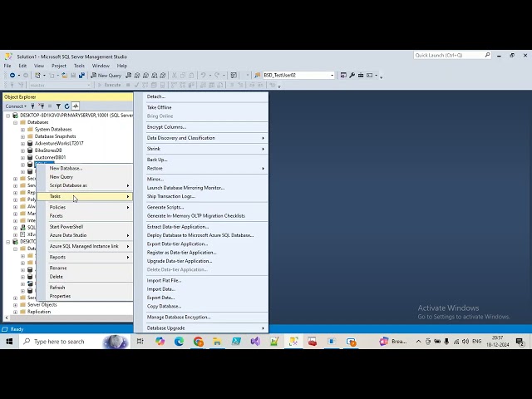Image resolution: width=532 pixels, height=399 pixels.
Task: Click the Refresh icon in Object Explorer
Action: pos(66,106)
